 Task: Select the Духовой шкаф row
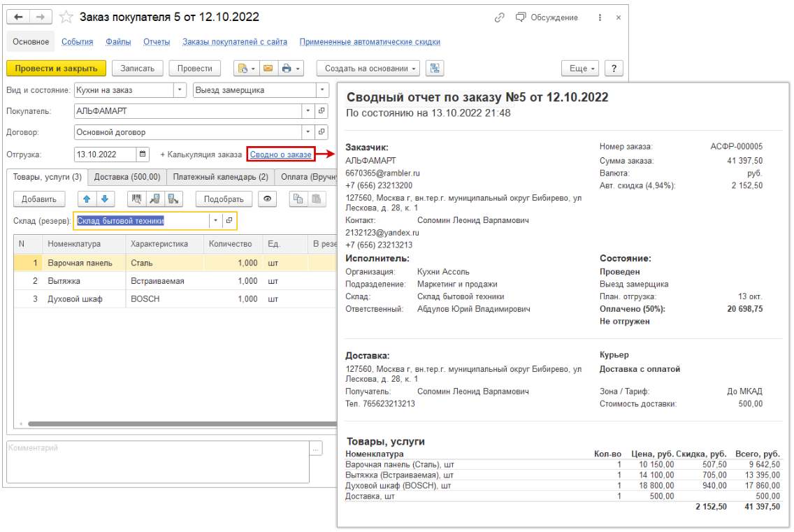tap(175, 299)
